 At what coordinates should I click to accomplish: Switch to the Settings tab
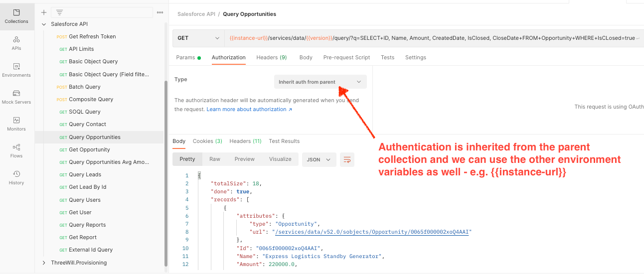pos(415,57)
